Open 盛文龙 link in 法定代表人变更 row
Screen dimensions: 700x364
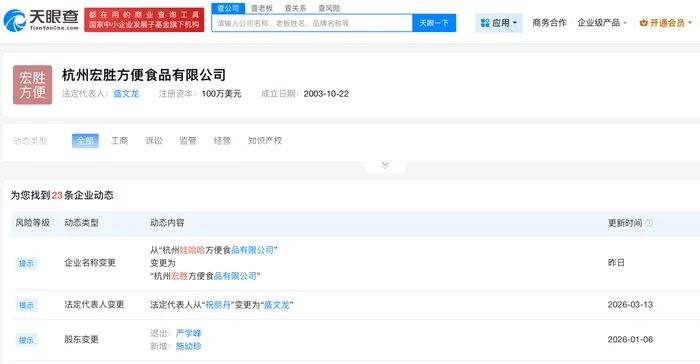pyautogui.click(x=277, y=305)
